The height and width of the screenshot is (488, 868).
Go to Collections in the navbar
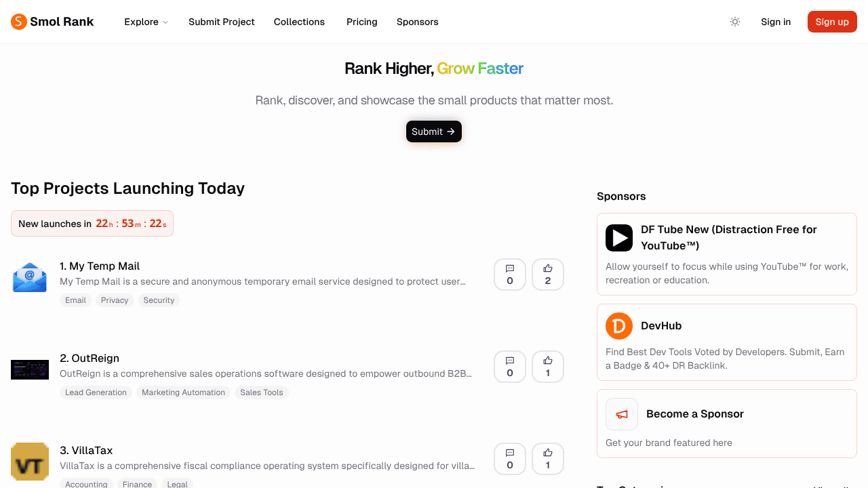299,22
